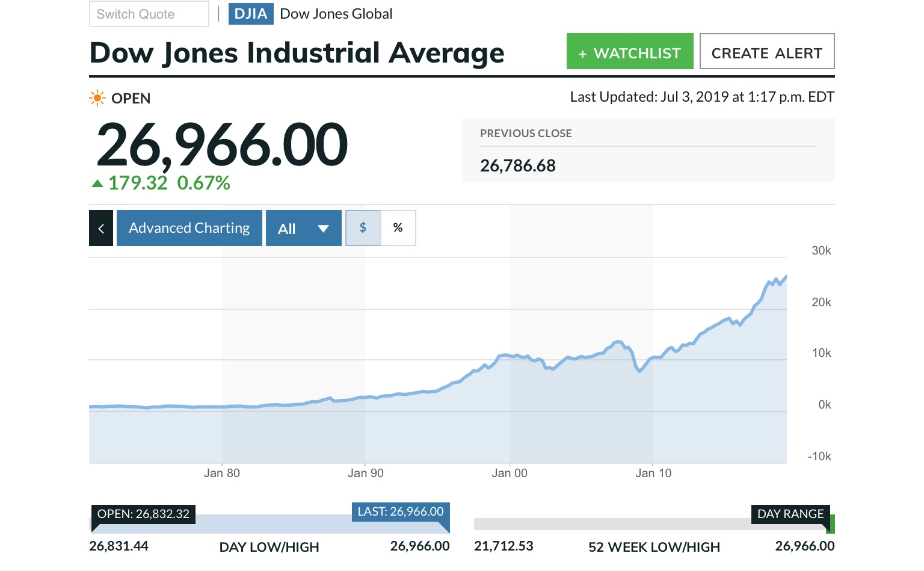924x571 pixels.
Task: Click the Jan 10 axis label
Action: point(653,473)
